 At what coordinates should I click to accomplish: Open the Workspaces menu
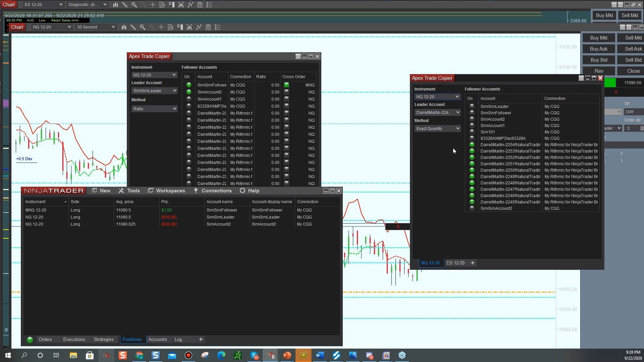[166, 191]
